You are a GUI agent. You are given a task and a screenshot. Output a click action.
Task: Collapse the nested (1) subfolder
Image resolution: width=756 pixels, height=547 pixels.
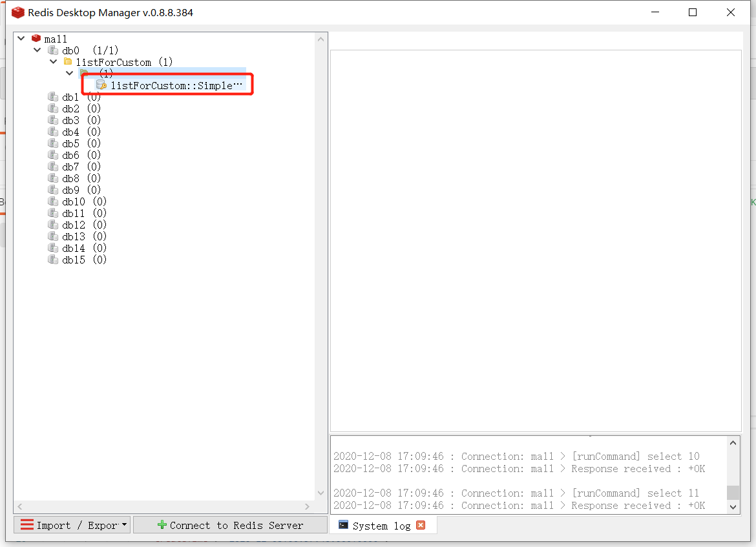[69, 73]
